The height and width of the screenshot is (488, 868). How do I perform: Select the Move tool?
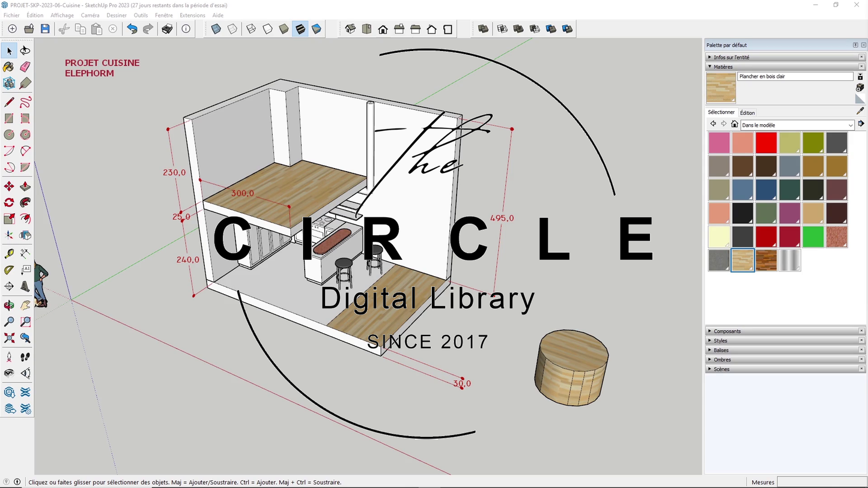9,187
